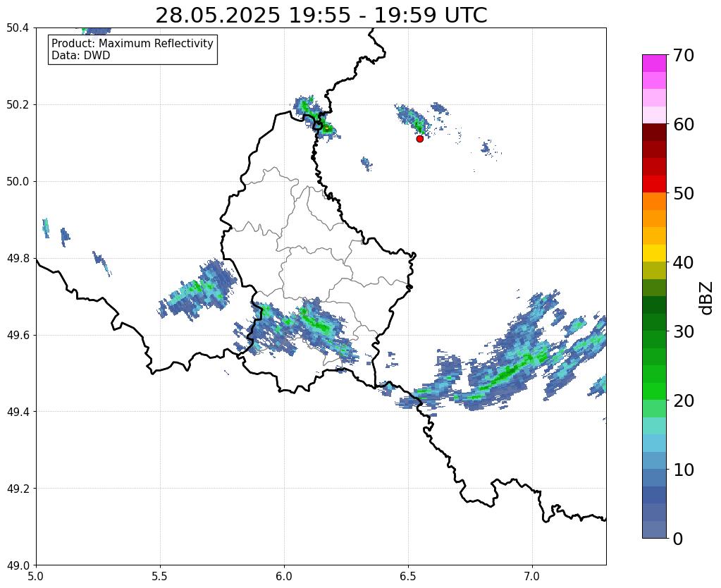Click the 'Data: DWD' label
Image resolution: width=721 pixels, height=588 pixels.
click(x=81, y=56)
